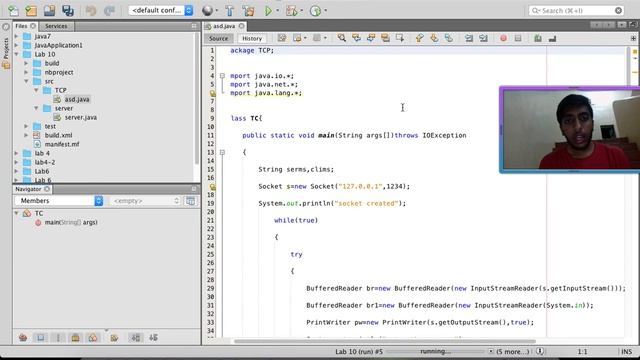This screenshot has width=640, height=360.
Task: Toggle Show Inherited Members filter in Navigator
Action: 23,338
